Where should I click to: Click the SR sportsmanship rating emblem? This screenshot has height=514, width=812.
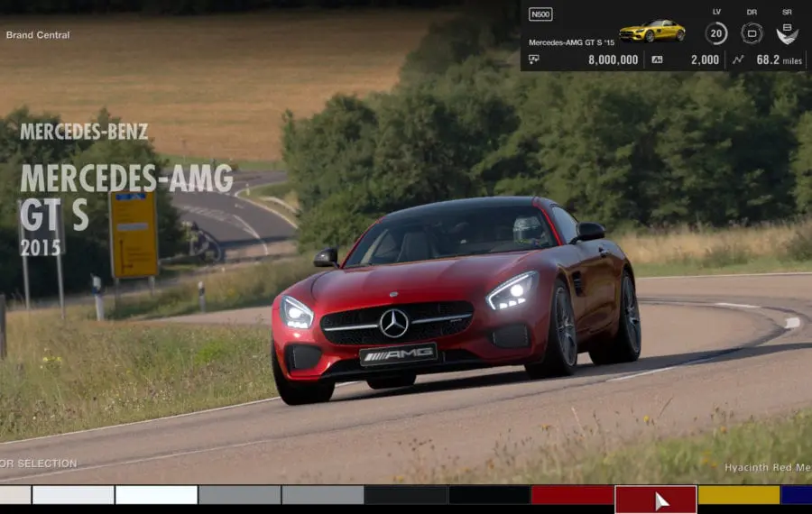tap(787, 33)
